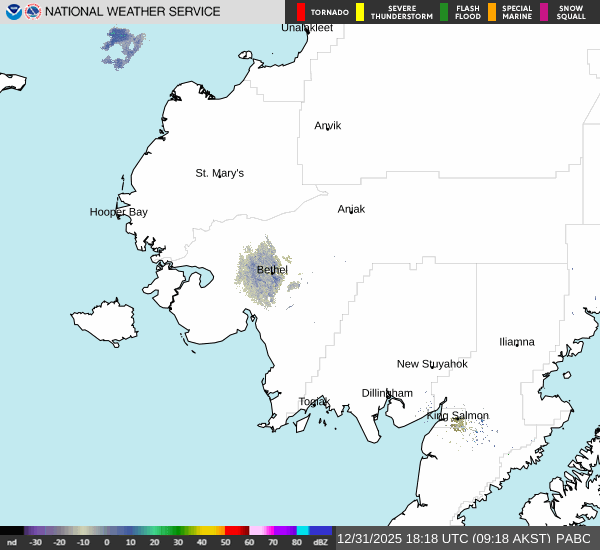The image size is (600, 550).
Task: Click the Dillingham city label
Action: click(x=387, y=393)
